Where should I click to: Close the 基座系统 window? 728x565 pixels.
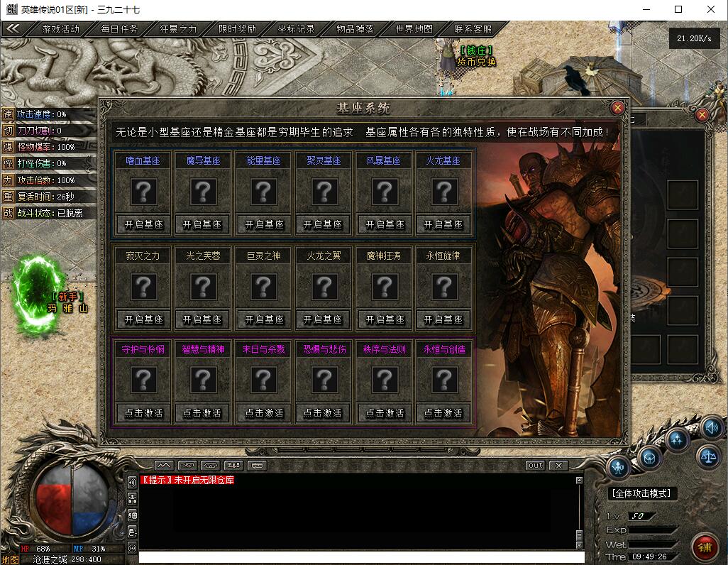(617, 108)
